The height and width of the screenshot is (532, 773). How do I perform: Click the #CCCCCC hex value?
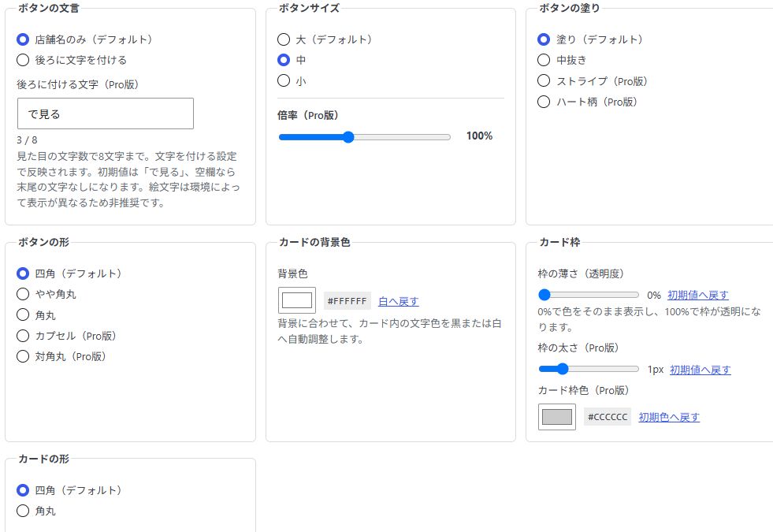coord(608,417)
